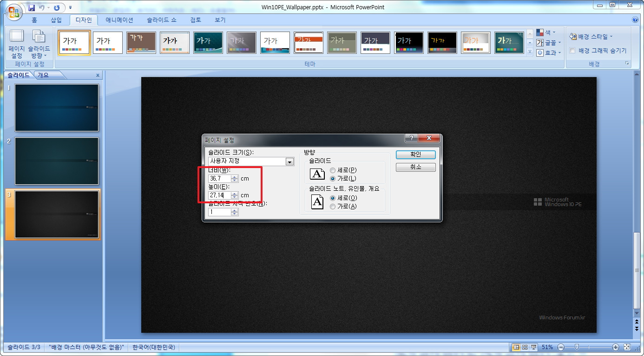Decrease 너비 width with down spinner
644x356 pixels.
235,181
